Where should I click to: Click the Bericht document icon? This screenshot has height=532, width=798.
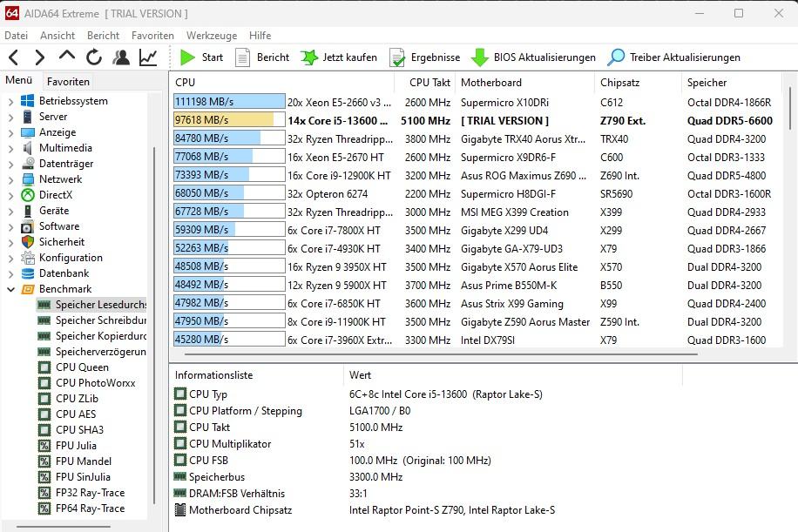(243, 57)
